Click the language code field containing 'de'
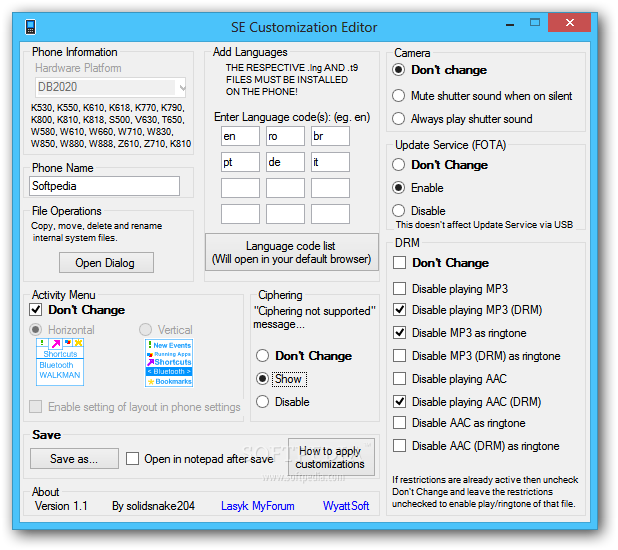The height and width of the screenshot is (550, 618). point(285,162)
